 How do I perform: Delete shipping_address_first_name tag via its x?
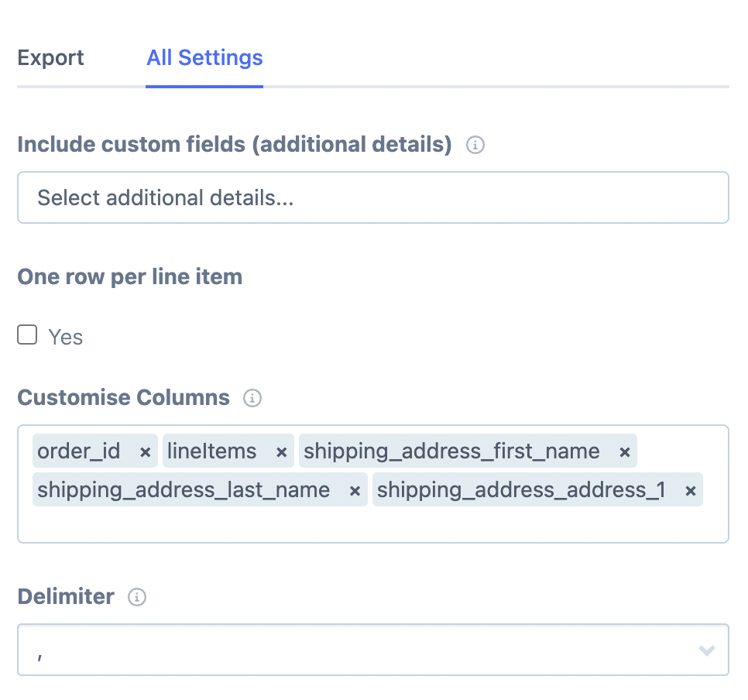click(624, 452)
